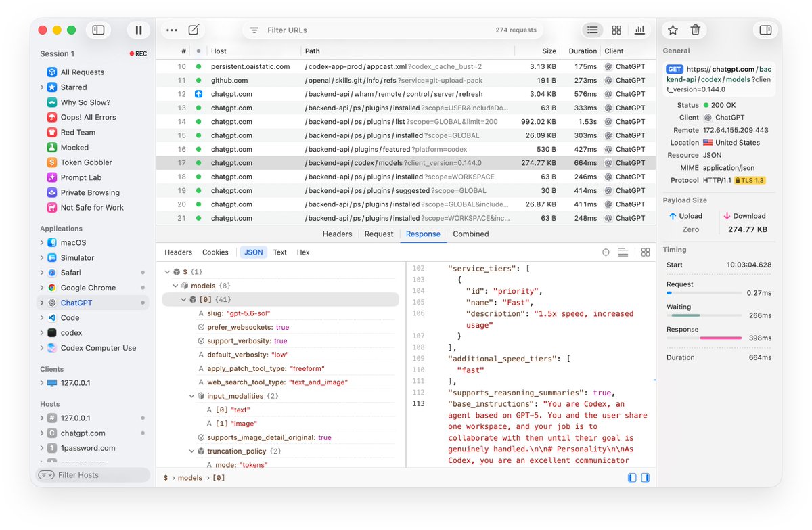Expand the 127.0.0.1 client entry
This screenshot has height=530, width=812.
pyautogui.click(x=42, y=383)
